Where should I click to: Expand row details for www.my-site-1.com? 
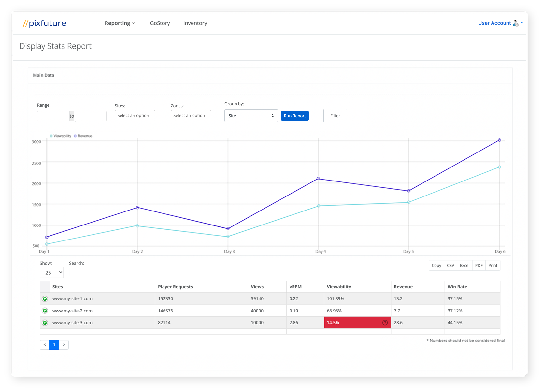point(45,298)
